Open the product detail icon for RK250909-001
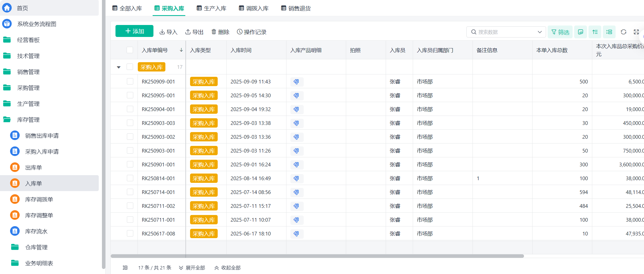This screenshot has width=644, height=274. [x=297, y=82]
